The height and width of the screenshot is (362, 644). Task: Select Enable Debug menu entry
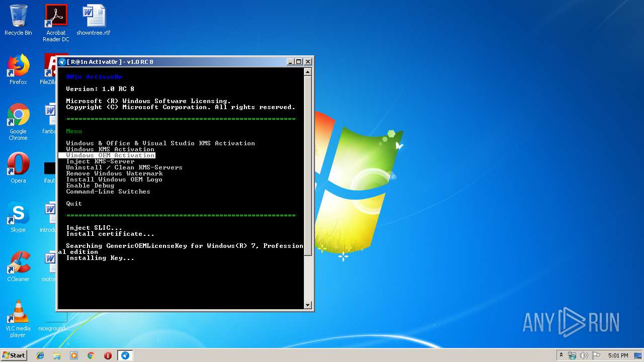(90, 186)
